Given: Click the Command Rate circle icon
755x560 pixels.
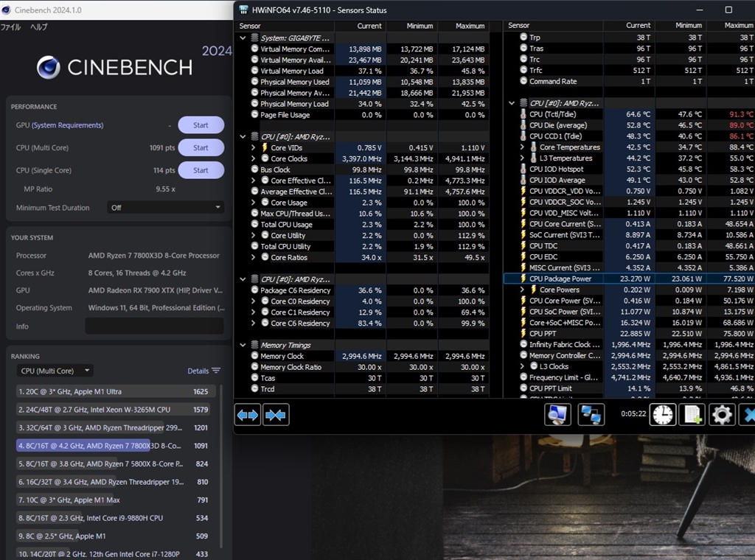Looking at the screenshot, I should [x=523, y=81].
